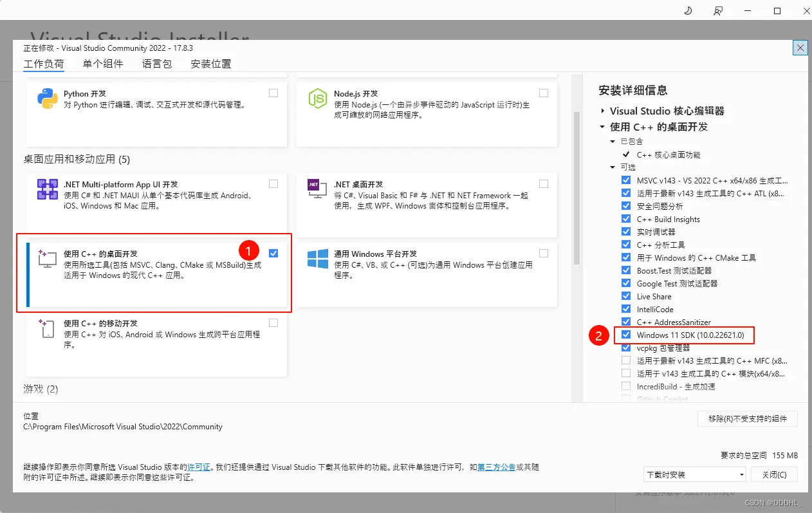Click the Node.js development workload icon
Screen dimensions: 812x513
318,98
